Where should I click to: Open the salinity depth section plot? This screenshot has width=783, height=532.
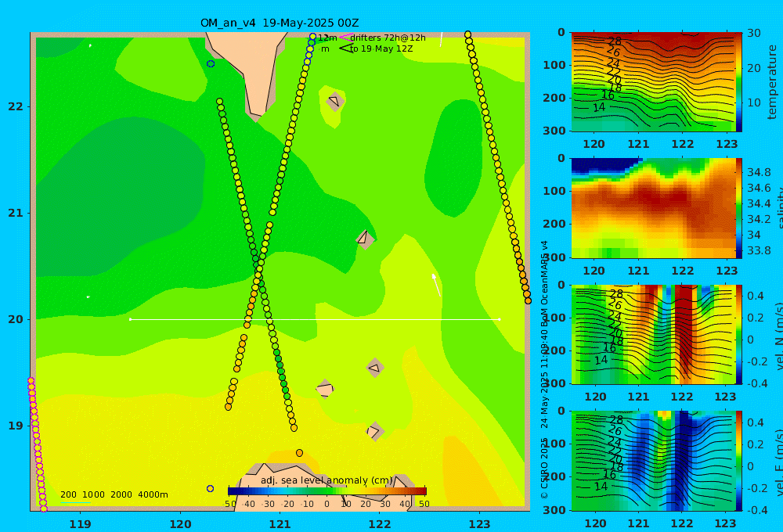coord(653,208)
